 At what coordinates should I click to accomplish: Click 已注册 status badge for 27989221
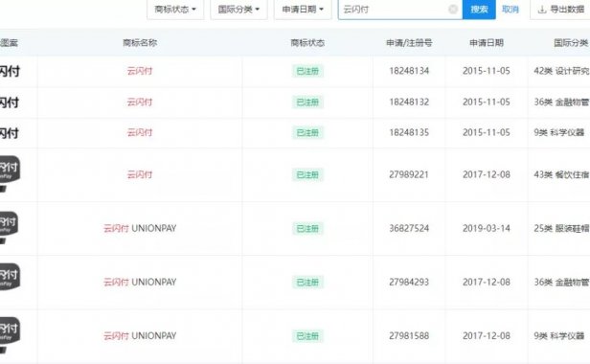(307, 174)
